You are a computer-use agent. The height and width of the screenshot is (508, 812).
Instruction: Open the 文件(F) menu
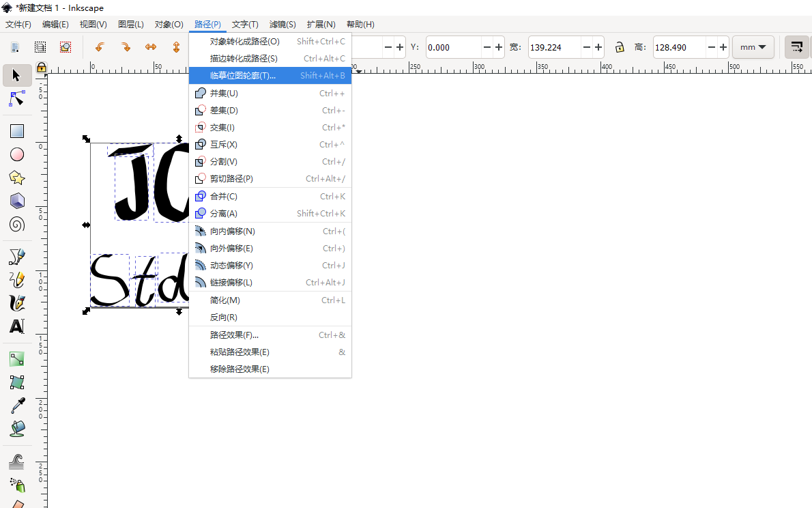click(x=18, y=25)
